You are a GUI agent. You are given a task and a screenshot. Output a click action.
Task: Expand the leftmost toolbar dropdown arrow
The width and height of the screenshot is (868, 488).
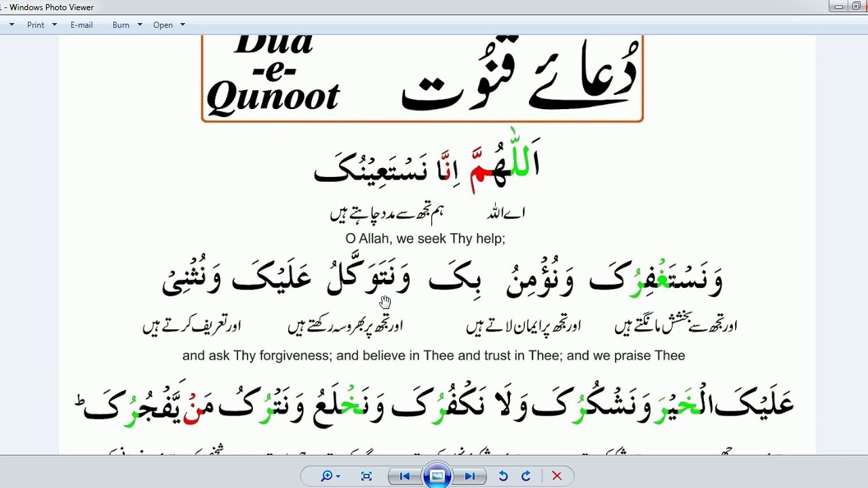pos(12,25)
